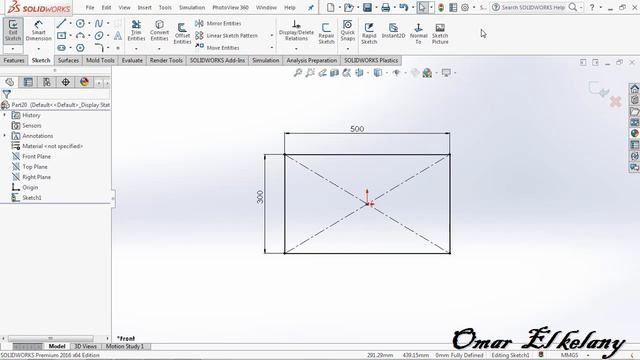Select the Sketch Fillet tool
The width and height of the screenshot is (640, 360).
(x=99, y=48)
